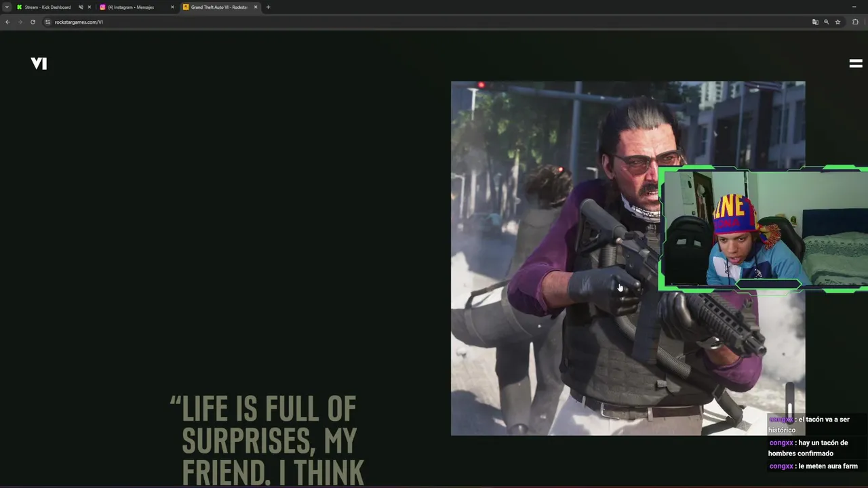
Task: Unmute the Kick Dashboard tab audio icon
Action: pyautogui.click(x=81, y=7)
